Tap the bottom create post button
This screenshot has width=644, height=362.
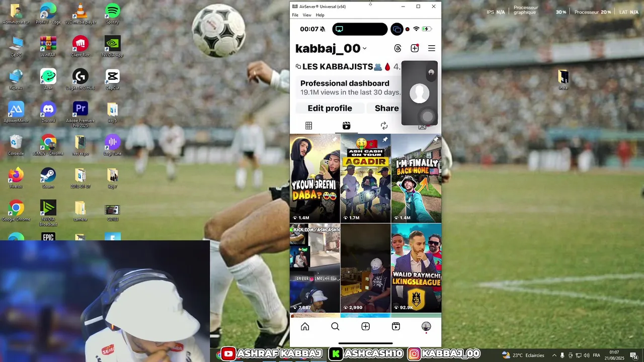366,327
